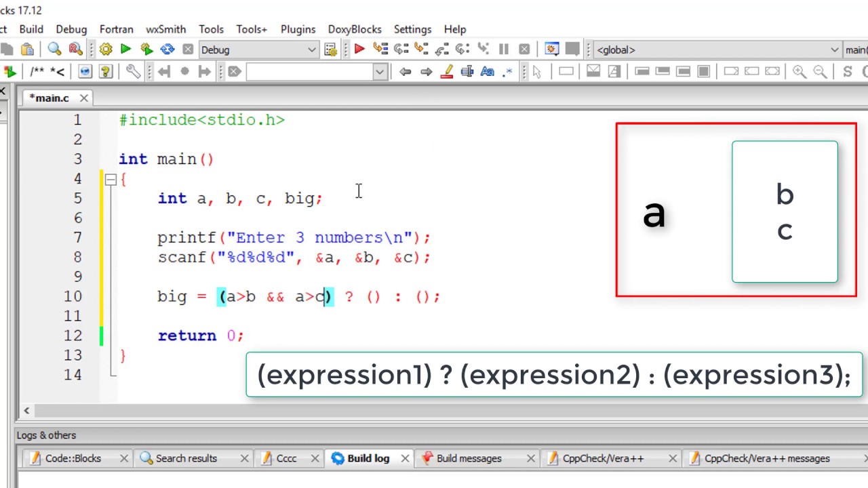868x488 pixels.
Task: Open the wxSmith menu
Action: coord(165,29)
